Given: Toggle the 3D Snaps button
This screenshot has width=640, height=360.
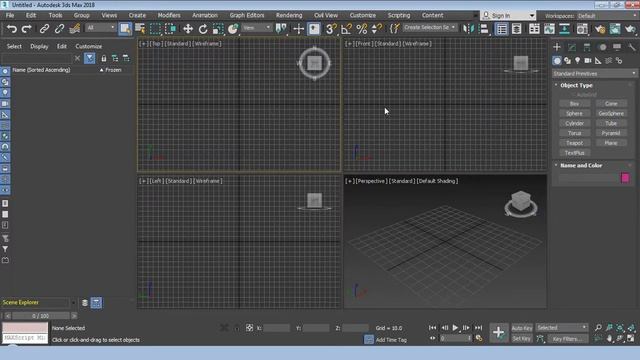Looking at the screenshot, I should click(331, 29).
